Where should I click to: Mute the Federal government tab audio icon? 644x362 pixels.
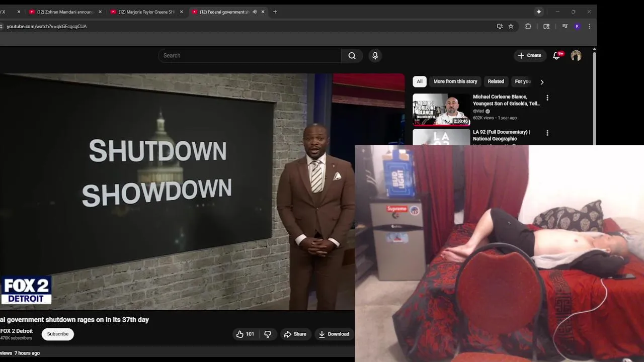(255, 12)
